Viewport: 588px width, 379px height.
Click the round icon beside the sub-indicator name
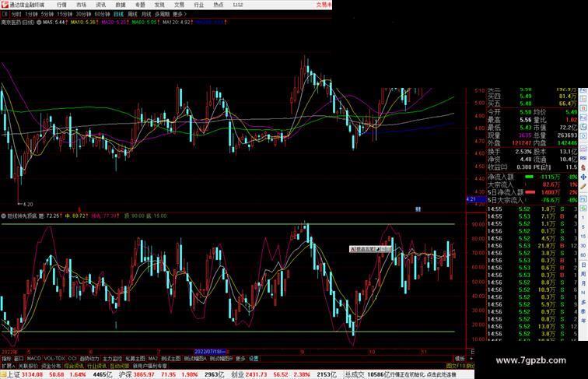pos(4,216)
